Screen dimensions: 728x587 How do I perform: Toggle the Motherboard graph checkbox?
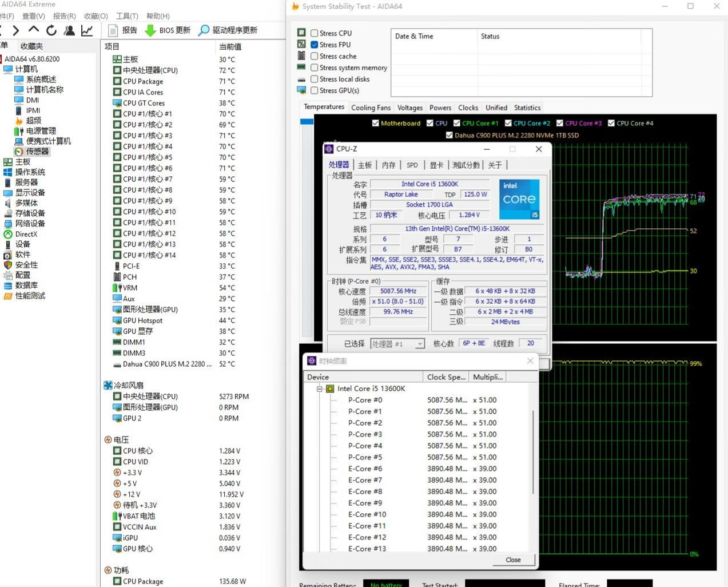coord(375,123)
